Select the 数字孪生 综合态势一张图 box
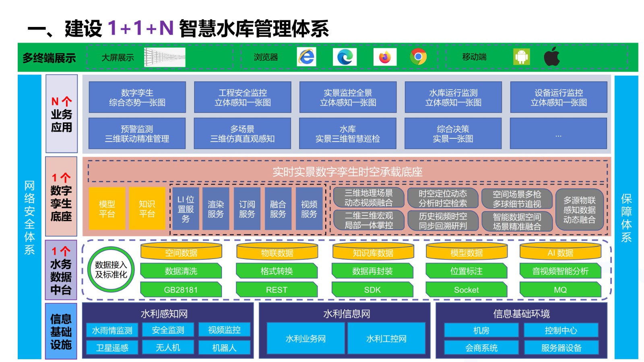The image size is (644, 362). pyautogui.click(x=137, y=97)
